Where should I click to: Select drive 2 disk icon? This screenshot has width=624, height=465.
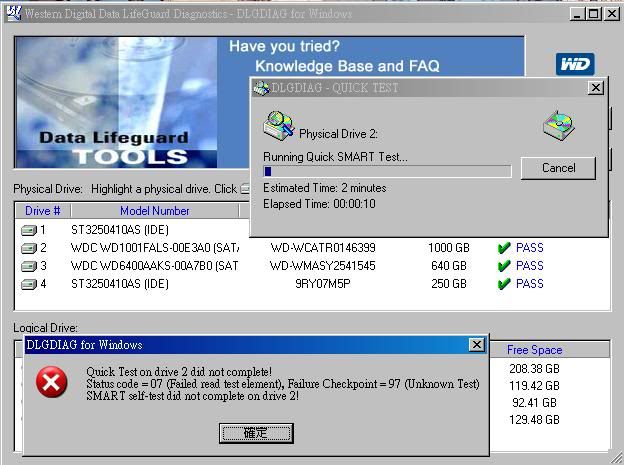click(x=29, y=248)
